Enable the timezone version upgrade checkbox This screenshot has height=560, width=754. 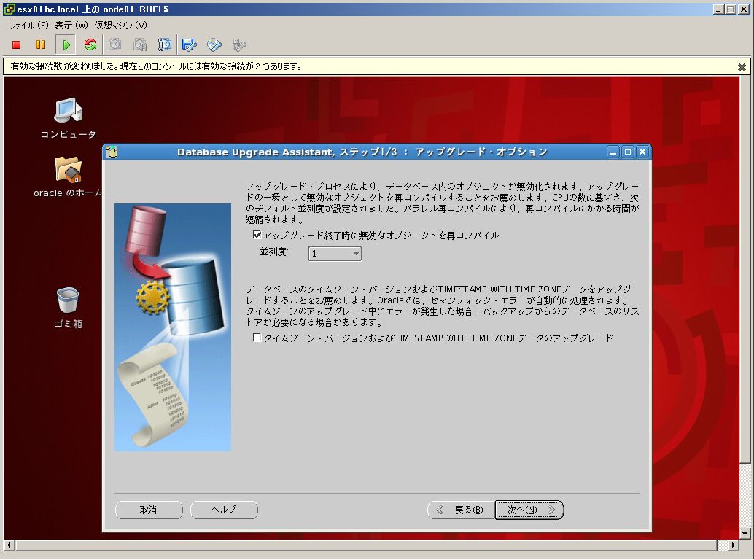(257, 338)
